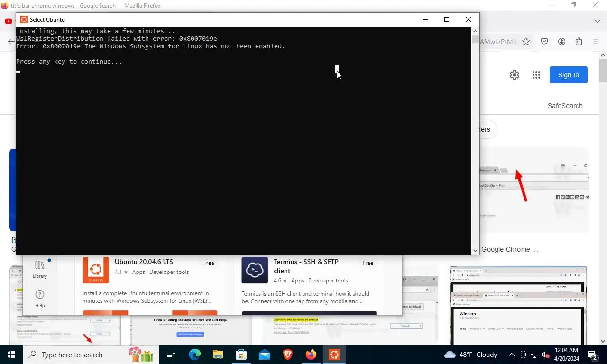607x364 pixels.
Task: Open Task View on the taskbar
Action: [171, 355]
